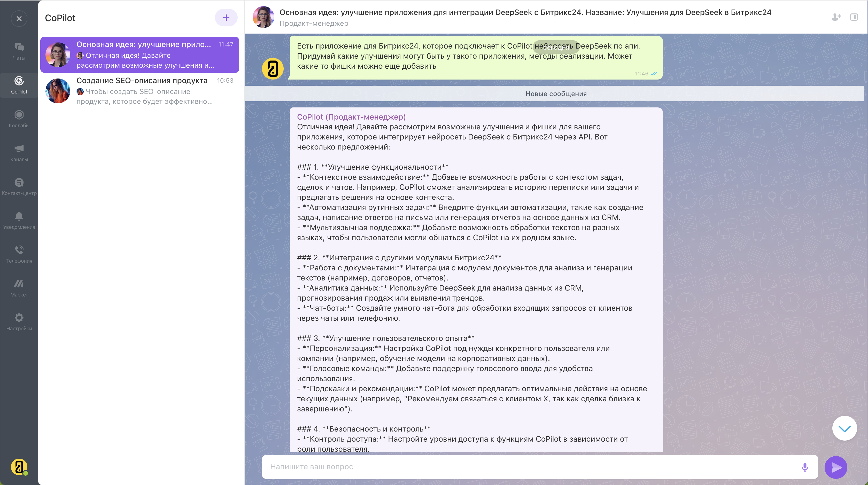
Task: Open Настройки gear icon
Action: click(x=19, y=322)
